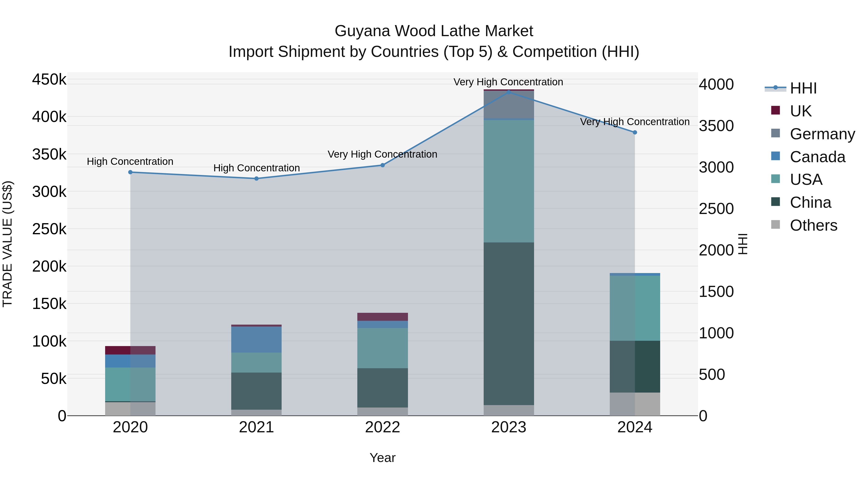
Task: Select the China bar segment in 2023
Action: [509, 324]
